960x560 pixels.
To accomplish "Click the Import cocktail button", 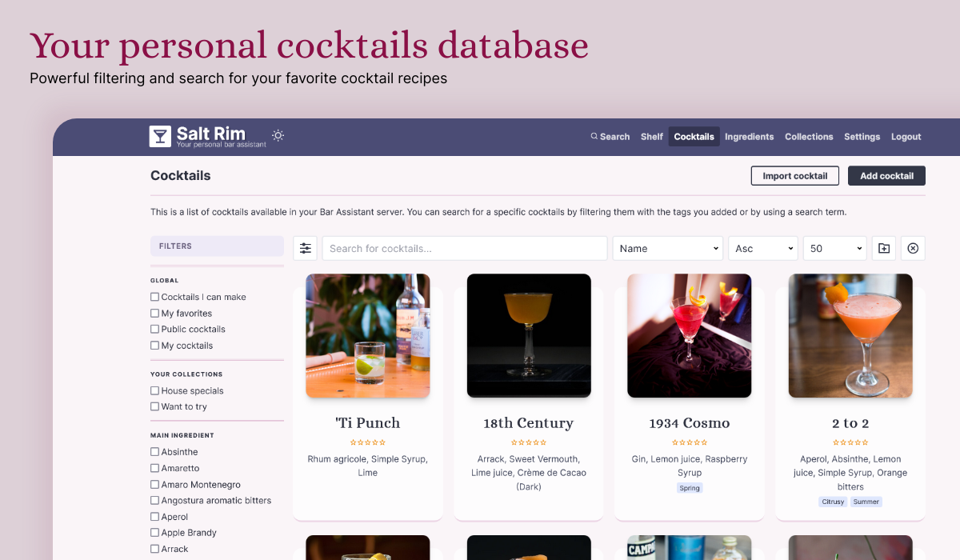I will pyautogui.click(x=795, y=176).
